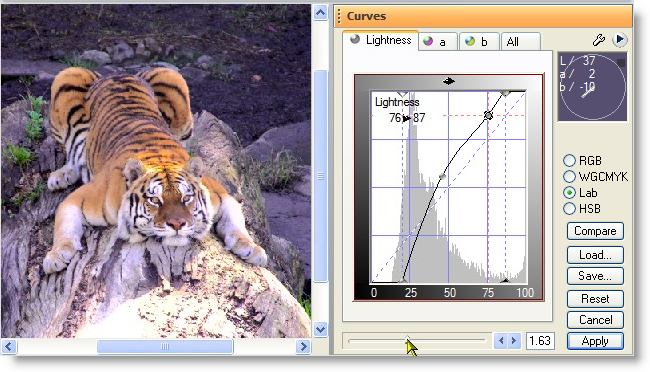Click the Curves panel grip handle
The image size is (650, 372).
pos(339,16)
